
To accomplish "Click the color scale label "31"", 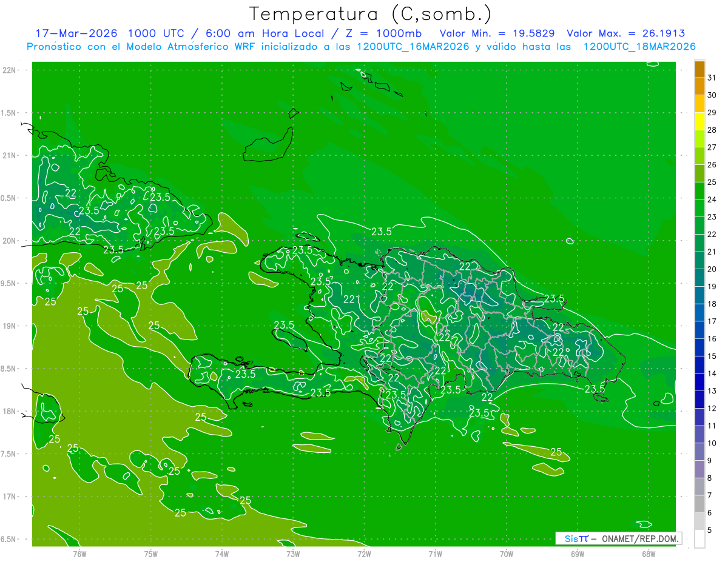I will (712, 78).
